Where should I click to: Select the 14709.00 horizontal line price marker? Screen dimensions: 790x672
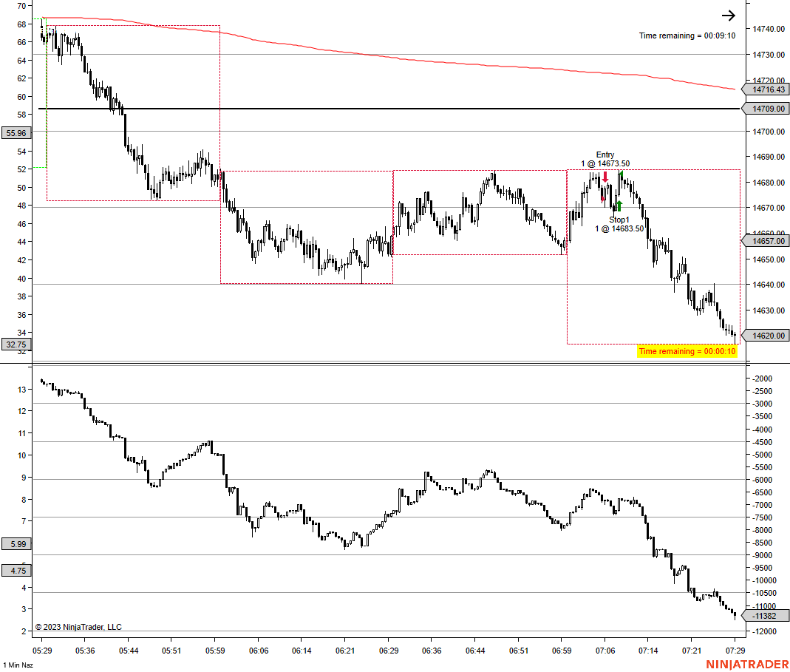766,109
